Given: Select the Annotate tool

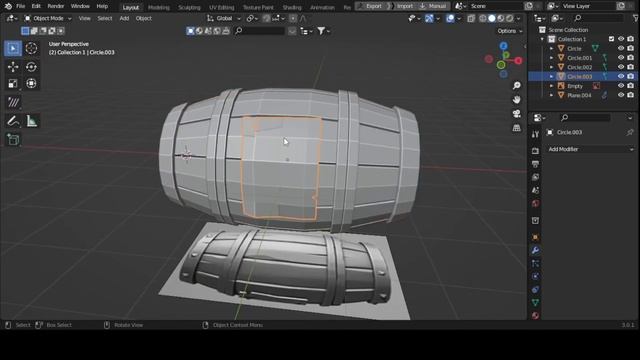Looking at the screenshot, I should click(x=13, y=121).
